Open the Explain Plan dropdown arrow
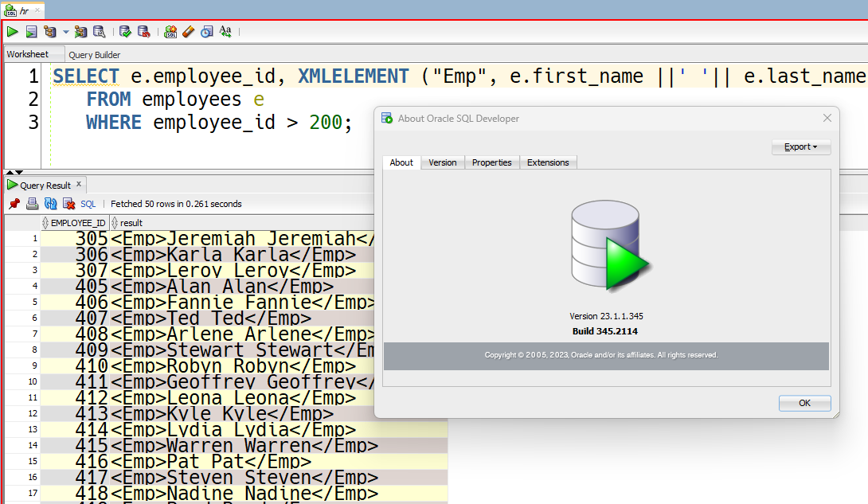 click(65, 32)
